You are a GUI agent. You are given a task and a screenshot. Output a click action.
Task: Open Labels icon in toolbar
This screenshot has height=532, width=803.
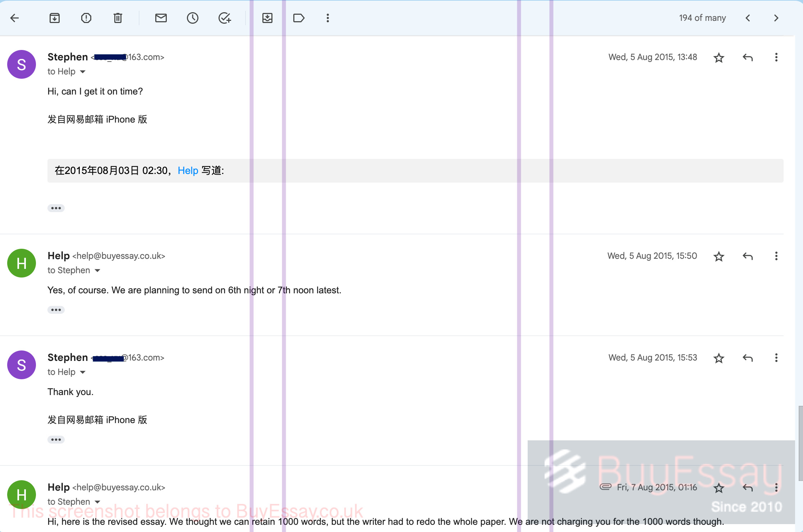coord(299,18)
